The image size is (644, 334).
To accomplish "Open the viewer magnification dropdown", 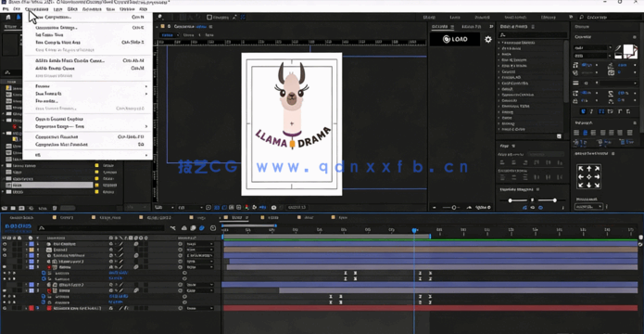I will point(164,208).
